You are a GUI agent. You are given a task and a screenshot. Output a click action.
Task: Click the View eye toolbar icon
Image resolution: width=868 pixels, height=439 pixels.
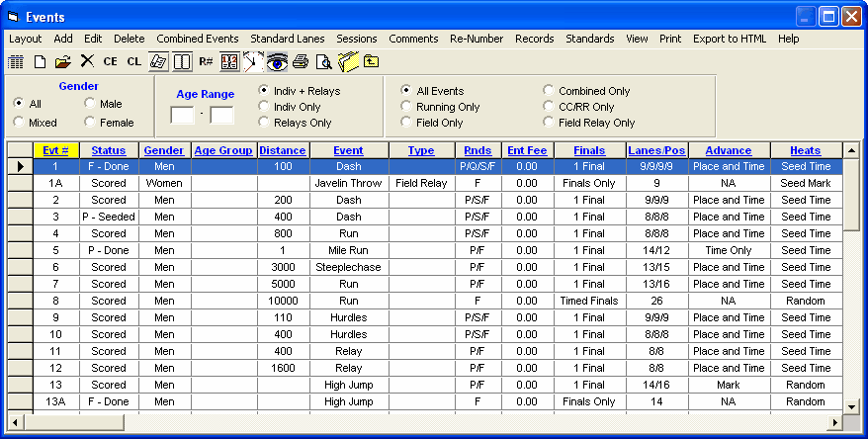277,61
